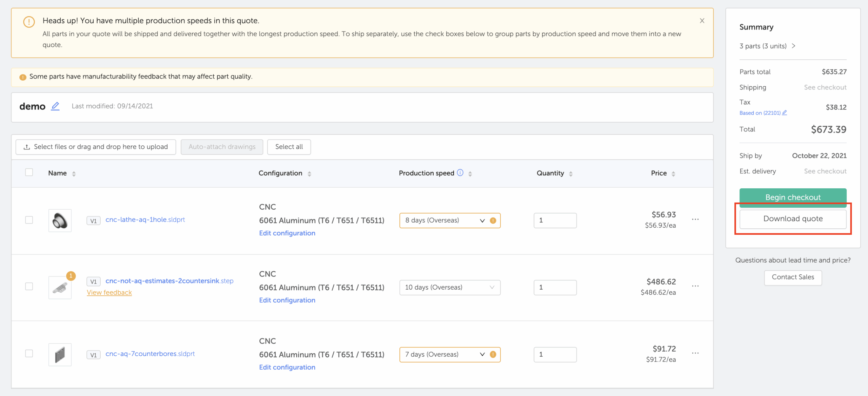Check the cnc-lathe-aq-1hole row checkbox
The height and width of the screenshot is (396, 868).
pos(29,220)
